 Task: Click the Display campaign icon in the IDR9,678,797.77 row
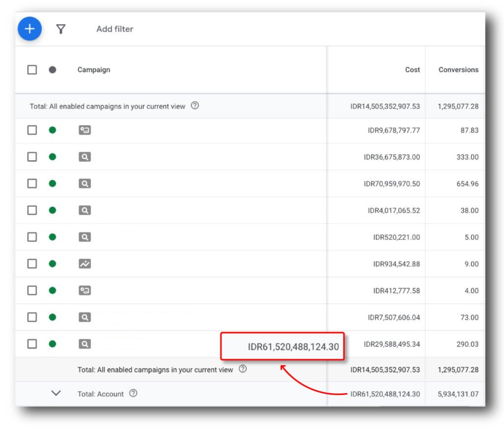pyautogui.click(x=85, y=131)
